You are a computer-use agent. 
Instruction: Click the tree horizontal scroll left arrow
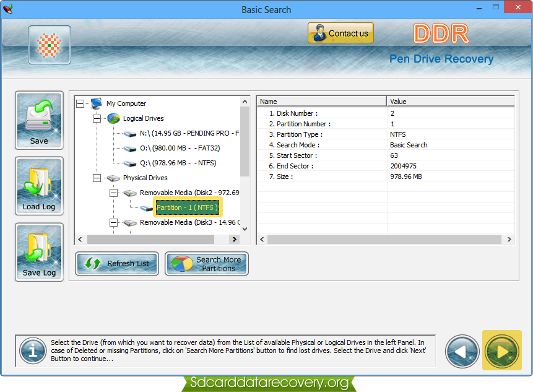coord(80,239)
